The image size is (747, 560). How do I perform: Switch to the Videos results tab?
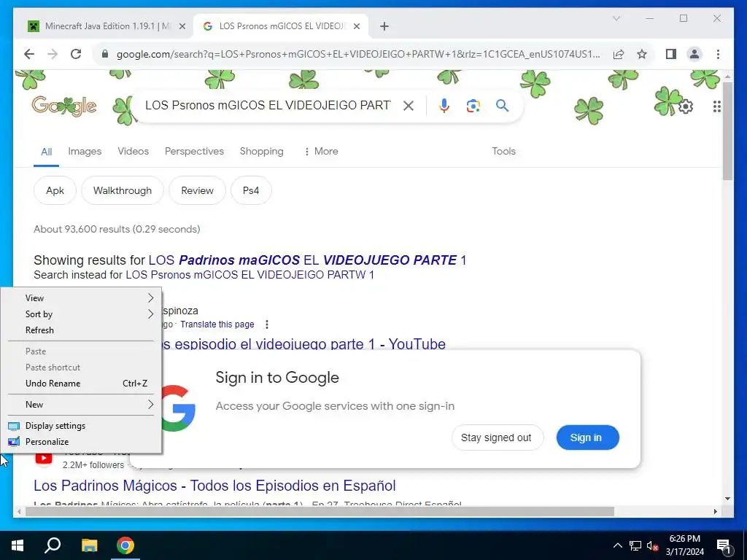pyautogui.click(x=133, y=152)
